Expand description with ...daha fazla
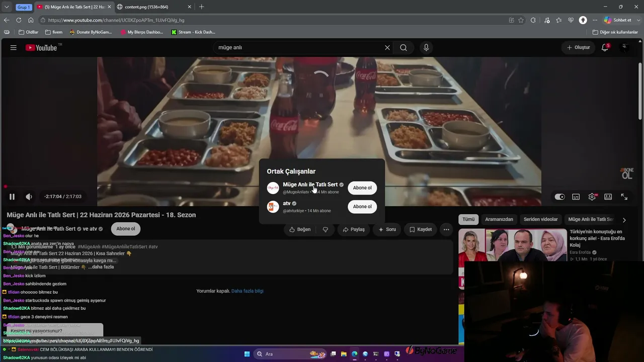The width and height of the screenshot is (644, 362). click(x=101, y=267)
